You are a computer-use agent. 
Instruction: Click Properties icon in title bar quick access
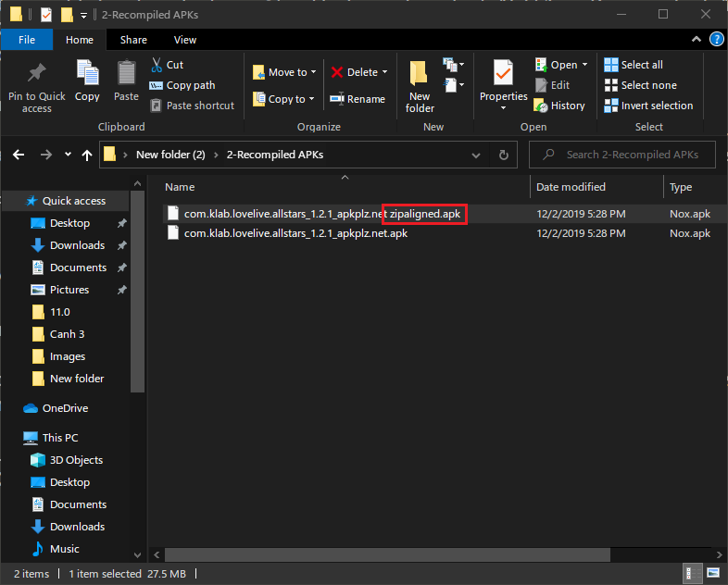[x=46, y=15]
